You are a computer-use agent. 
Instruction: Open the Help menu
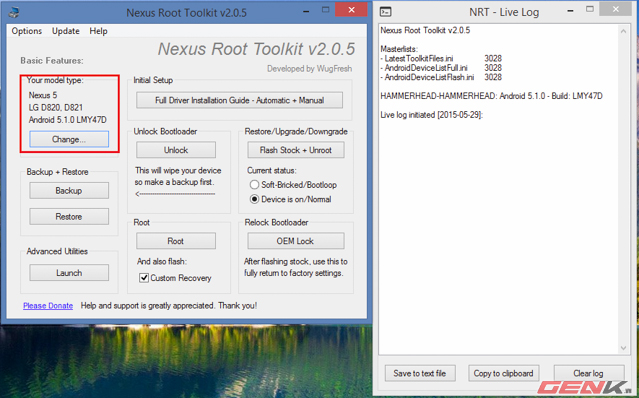[98, 31]
